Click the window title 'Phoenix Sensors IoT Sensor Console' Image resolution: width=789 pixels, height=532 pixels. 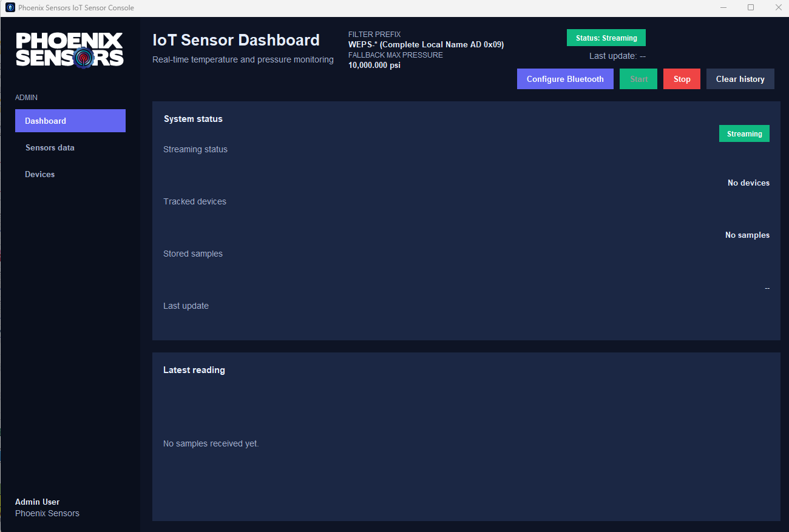76,8
